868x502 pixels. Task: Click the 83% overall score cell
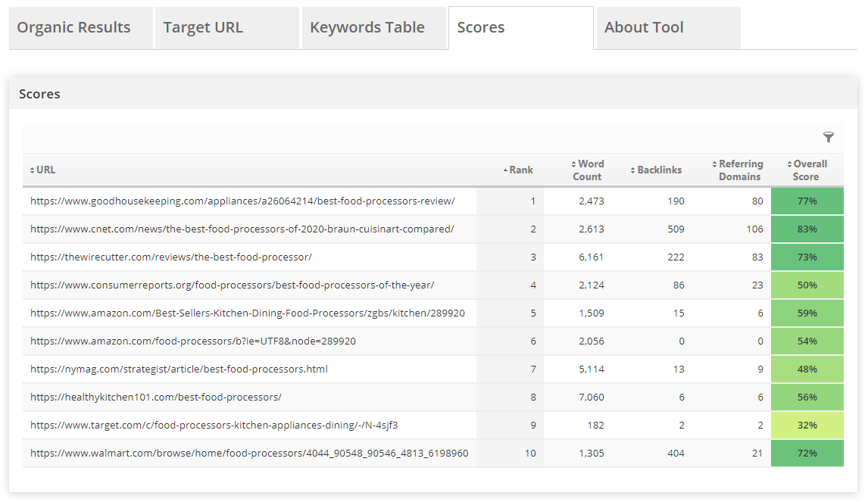pos(807,229)
